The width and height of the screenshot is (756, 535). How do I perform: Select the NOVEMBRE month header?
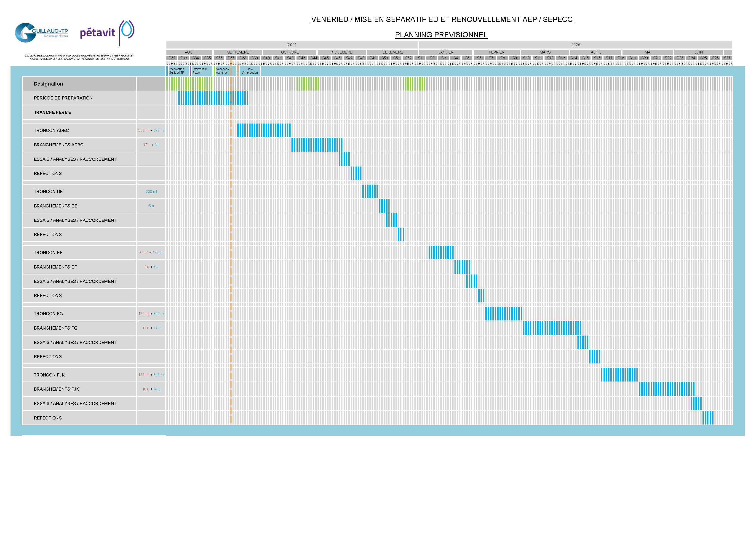pos(342,52)
